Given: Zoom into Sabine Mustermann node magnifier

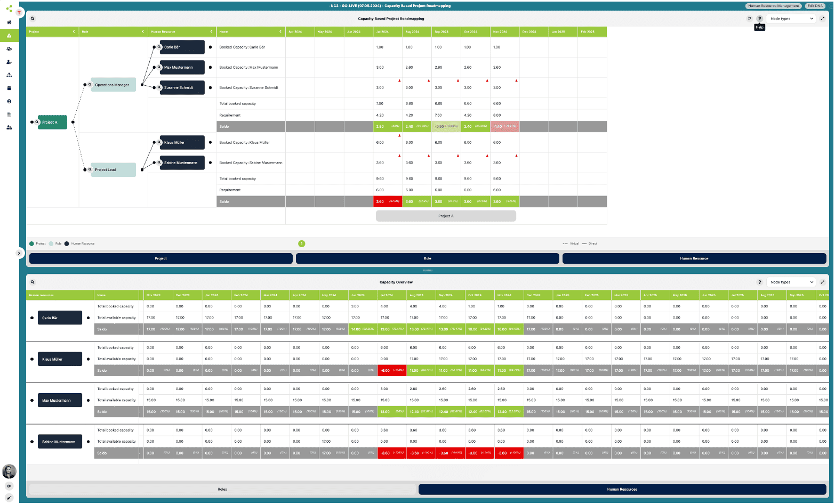Looking at the screenshot, I should [x=159, y=162].
